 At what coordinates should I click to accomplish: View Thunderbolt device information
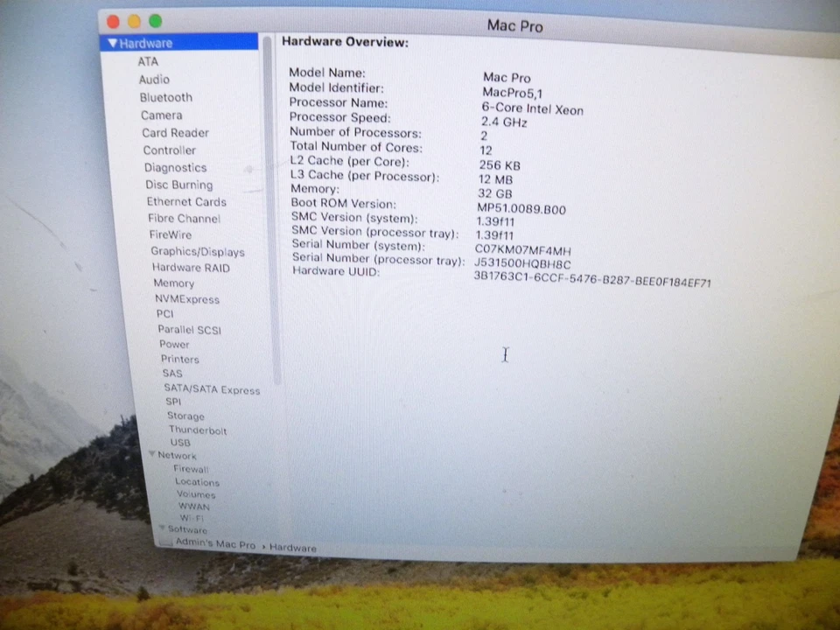tap(197, 430)
